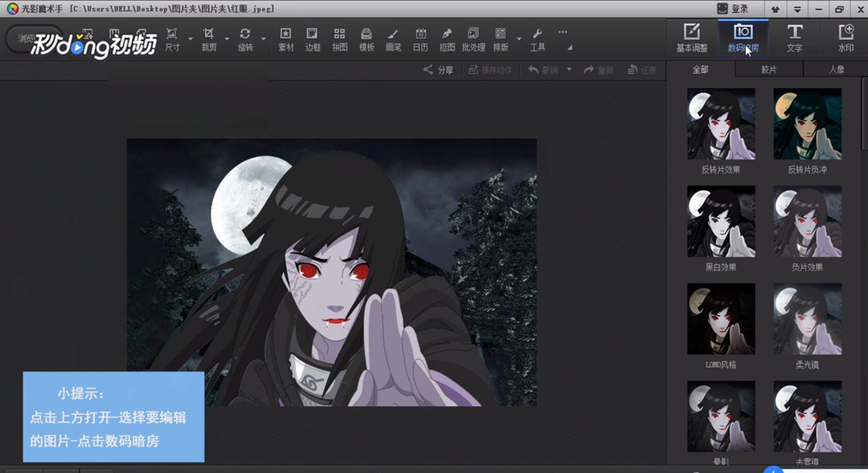Select the 裁剪 crop tool

209,39
